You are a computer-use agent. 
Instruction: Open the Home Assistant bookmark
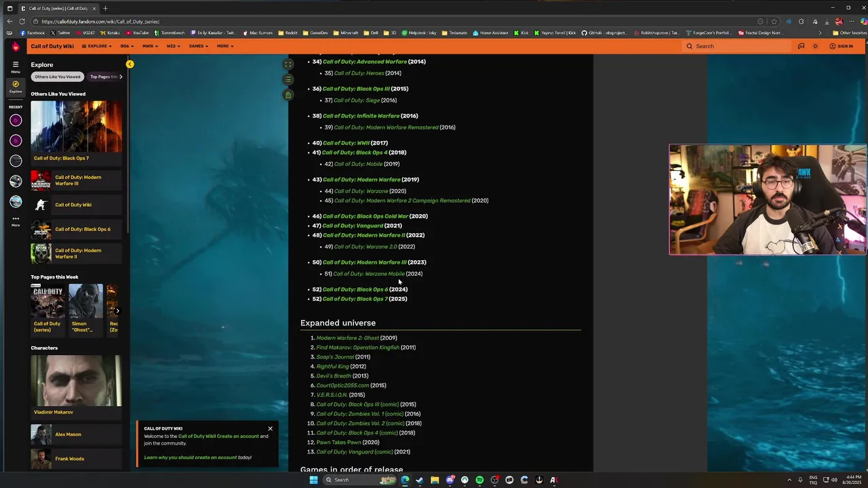pos(490,33)
